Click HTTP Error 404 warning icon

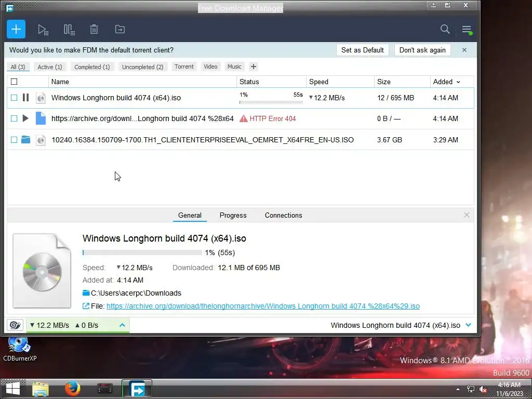[x=243, y=118]
